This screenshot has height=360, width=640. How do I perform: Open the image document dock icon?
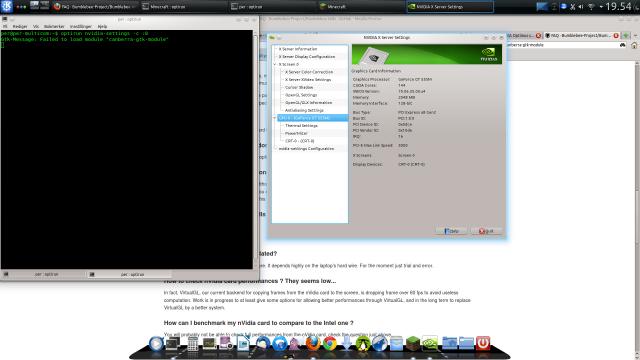point(243,344)
